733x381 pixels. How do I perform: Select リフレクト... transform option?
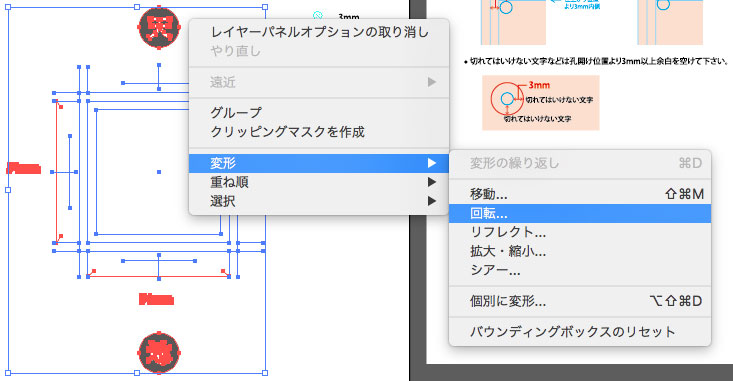[580, 232]
